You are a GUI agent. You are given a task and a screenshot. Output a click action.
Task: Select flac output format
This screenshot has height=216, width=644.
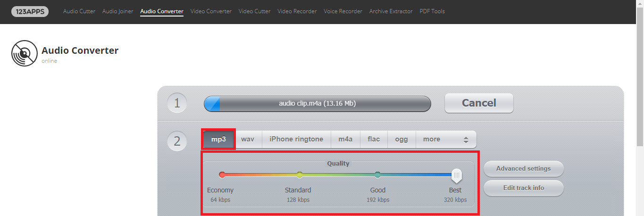[374, 139]
